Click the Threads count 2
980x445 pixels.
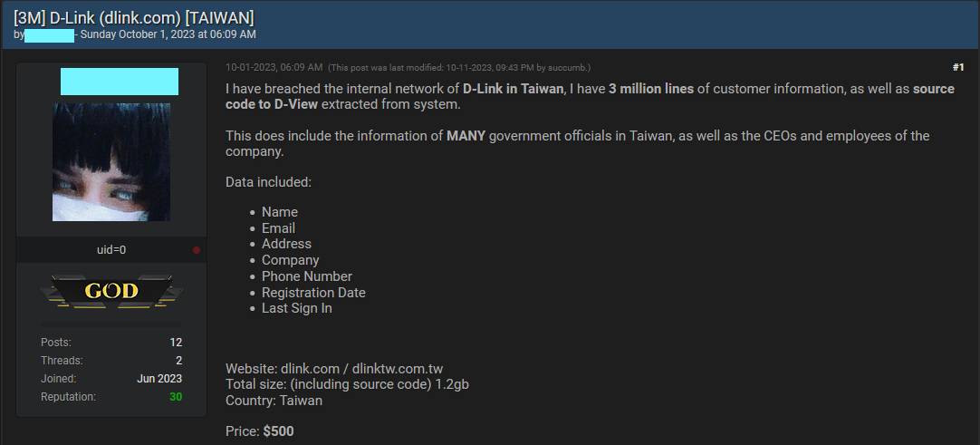tap(178, 361)
